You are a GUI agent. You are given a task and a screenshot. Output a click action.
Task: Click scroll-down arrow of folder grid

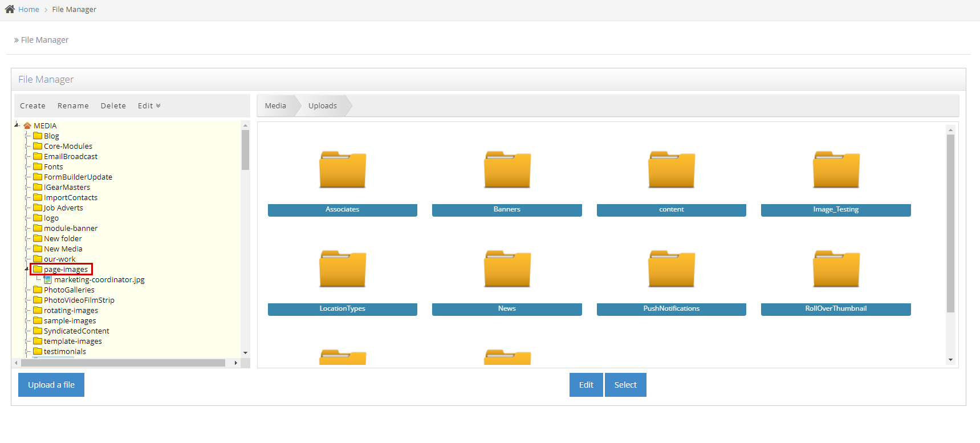pyautogui.click(x=950, y=360)
